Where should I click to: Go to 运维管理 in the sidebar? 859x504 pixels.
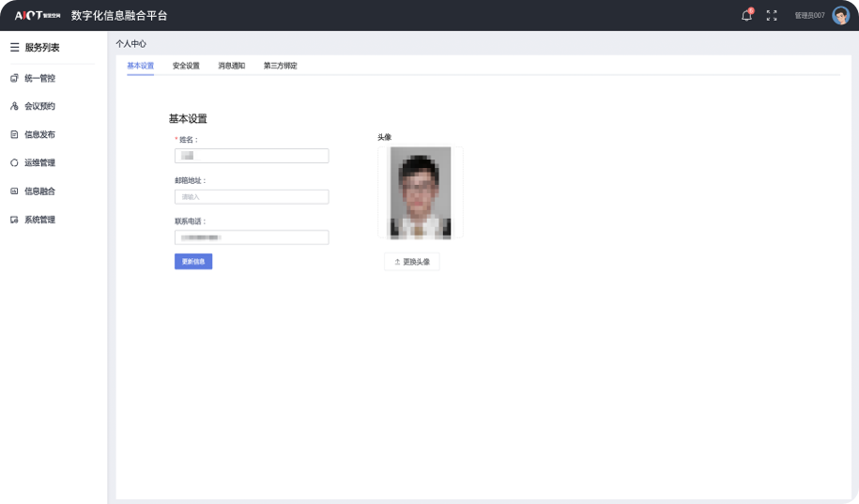click(x=39, y=162)
